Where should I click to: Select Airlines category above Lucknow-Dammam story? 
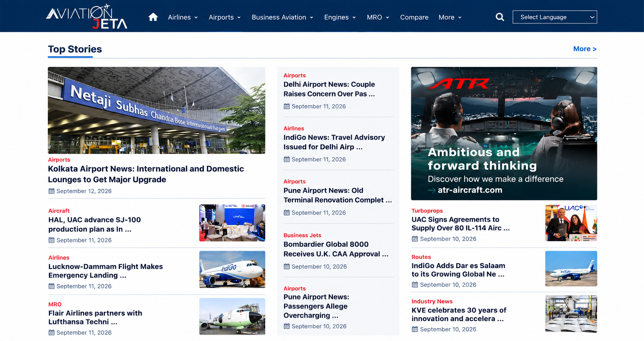[x=59, y=258]
